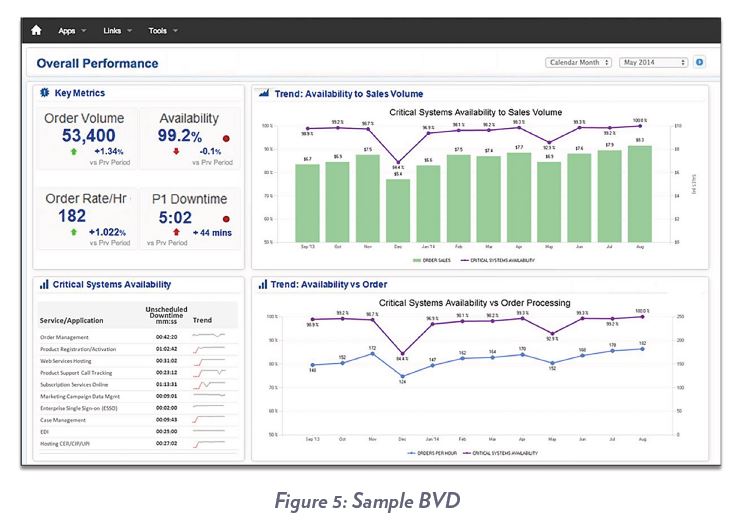Click the red down arrow under Availability

pyautogui.click(x=176, y=151)
